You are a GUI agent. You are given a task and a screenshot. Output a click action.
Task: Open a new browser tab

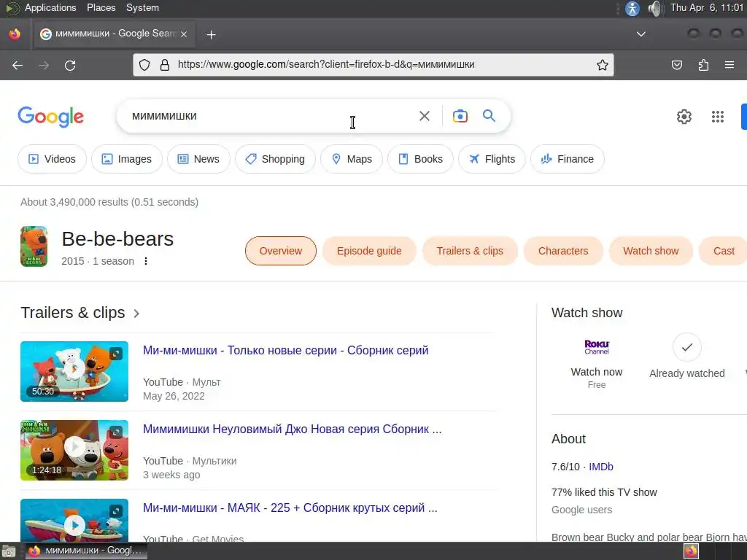pos(211,34)
